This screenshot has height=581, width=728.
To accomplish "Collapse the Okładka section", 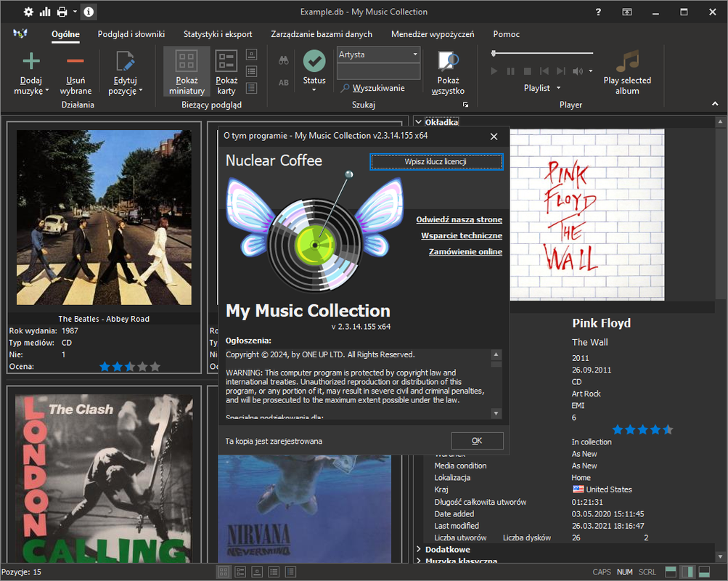I will pos(418,122).
